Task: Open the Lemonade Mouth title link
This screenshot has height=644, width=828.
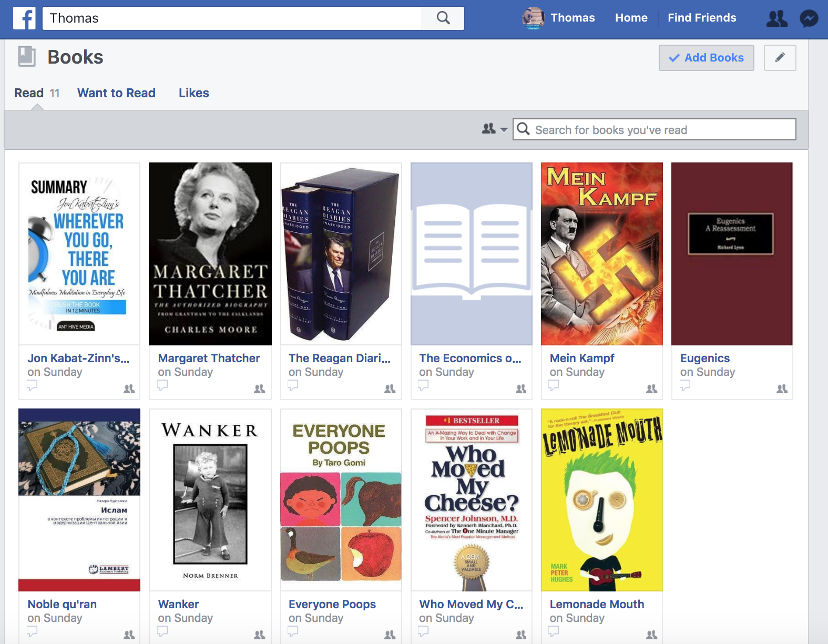Action: [x=597, y=604]
